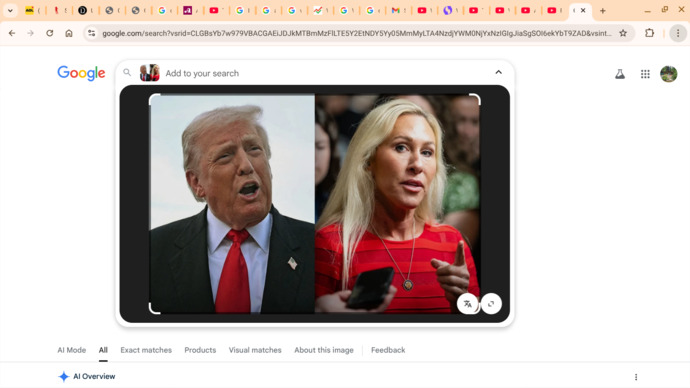Bookmark this page with the star
Viewport: 690px width, 388px height.
[623, 33]
